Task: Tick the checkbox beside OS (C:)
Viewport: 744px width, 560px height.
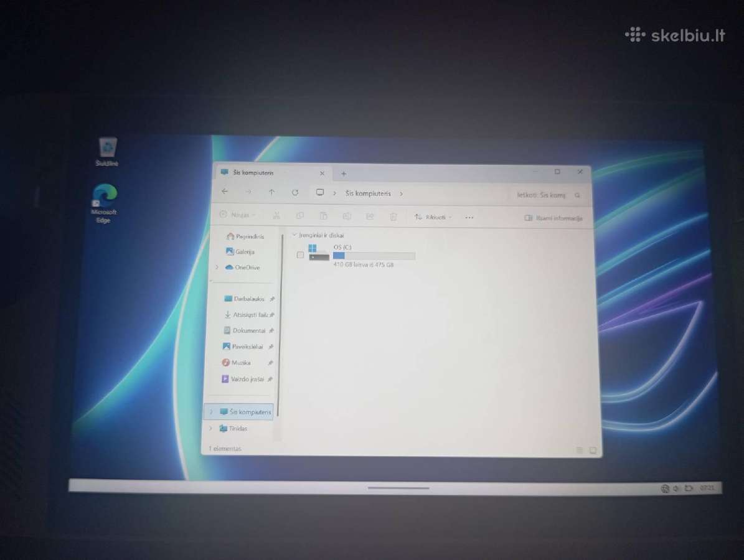Action: (x=300, y=255)
